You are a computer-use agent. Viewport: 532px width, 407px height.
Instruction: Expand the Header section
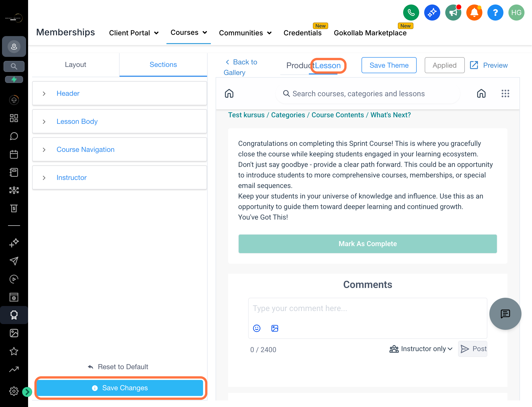coord(120,93)
